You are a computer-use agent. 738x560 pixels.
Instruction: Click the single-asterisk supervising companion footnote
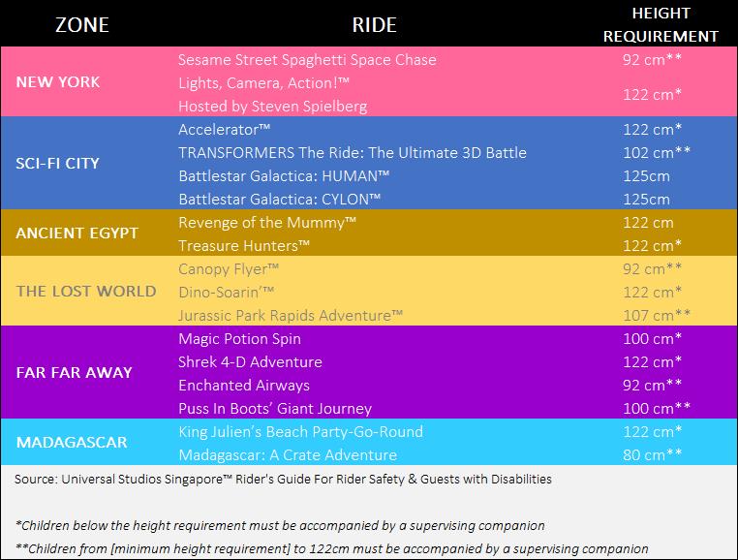click(x=280, y=526)
